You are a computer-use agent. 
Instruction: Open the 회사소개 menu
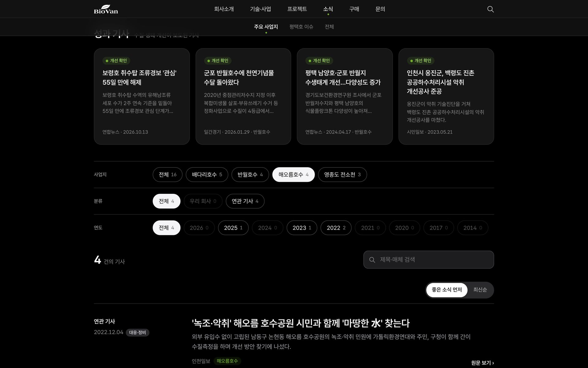224,9
